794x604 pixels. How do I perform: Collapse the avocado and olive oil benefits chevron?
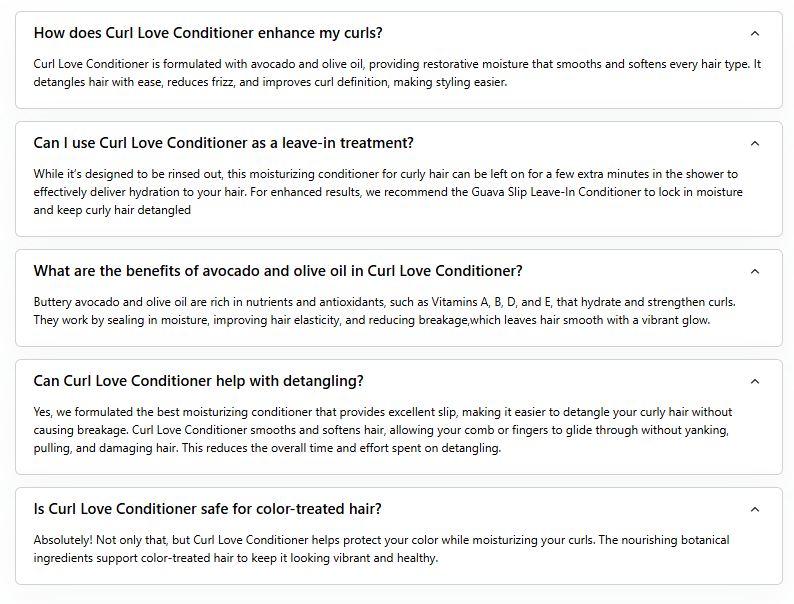(x=755, y=271)
